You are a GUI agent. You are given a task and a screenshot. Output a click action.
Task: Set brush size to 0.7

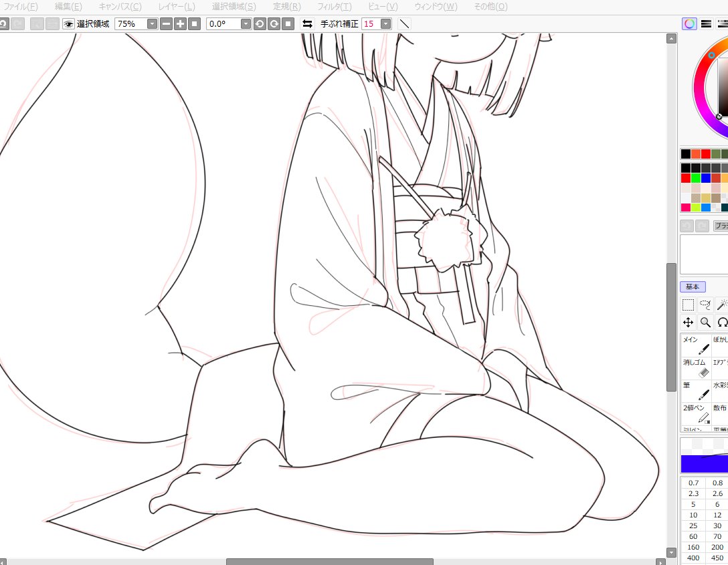tap(693, 483)
